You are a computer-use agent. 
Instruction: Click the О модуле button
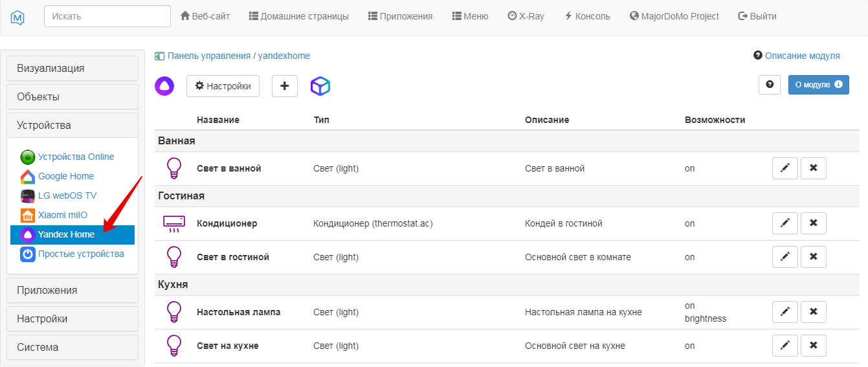tap(818, 85)
